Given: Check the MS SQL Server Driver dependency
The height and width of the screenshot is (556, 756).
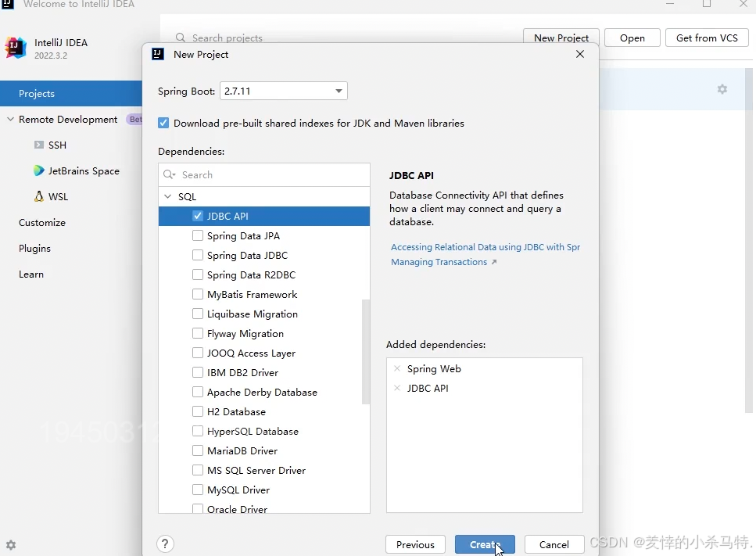Looking at the screenshot, I should (198, 470).
